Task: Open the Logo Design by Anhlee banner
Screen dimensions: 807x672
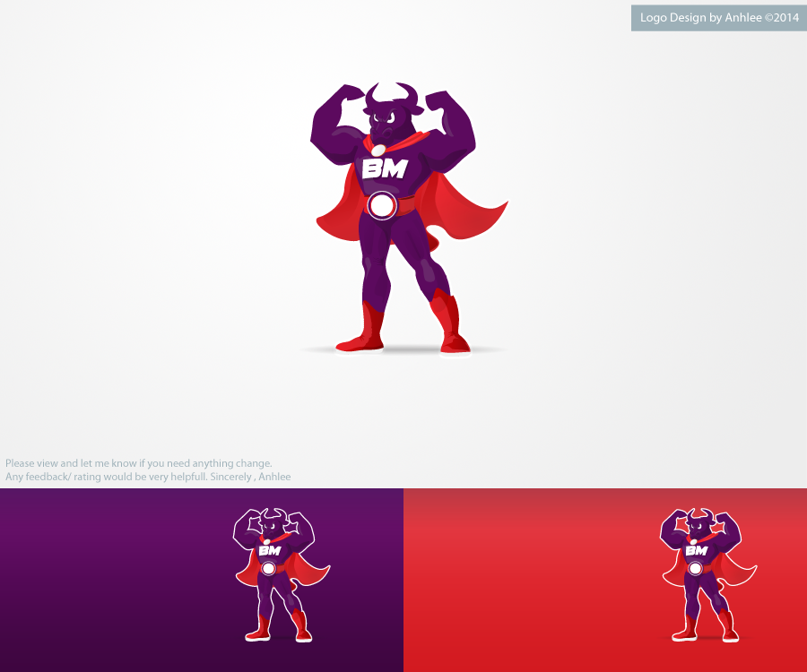Action: coord(718,18)
